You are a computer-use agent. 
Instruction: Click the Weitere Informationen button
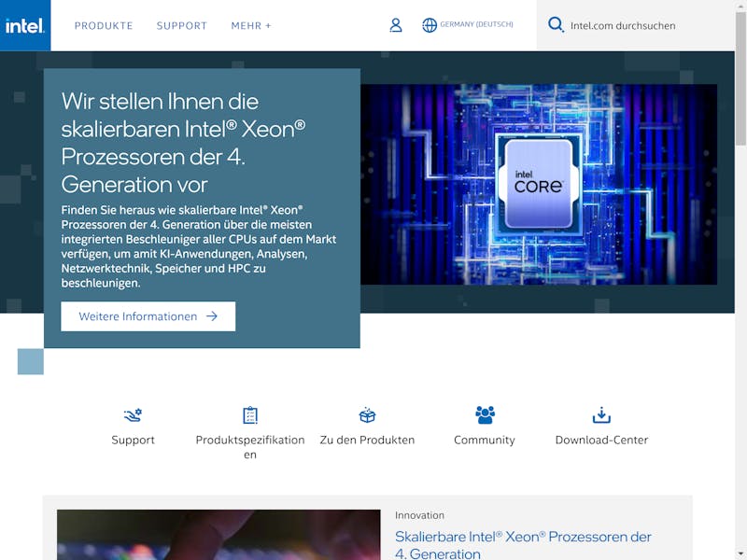148,316
